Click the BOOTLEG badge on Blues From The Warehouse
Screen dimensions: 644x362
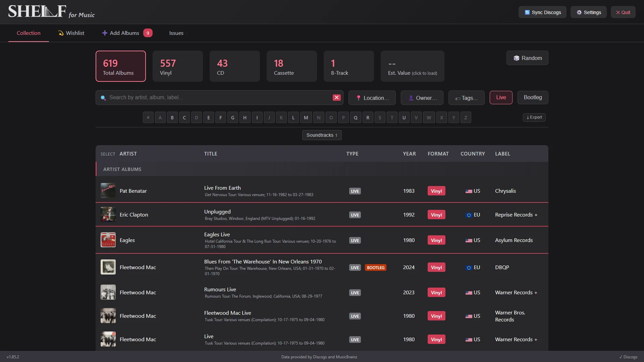pyautogui.click(x=376, y=267)
